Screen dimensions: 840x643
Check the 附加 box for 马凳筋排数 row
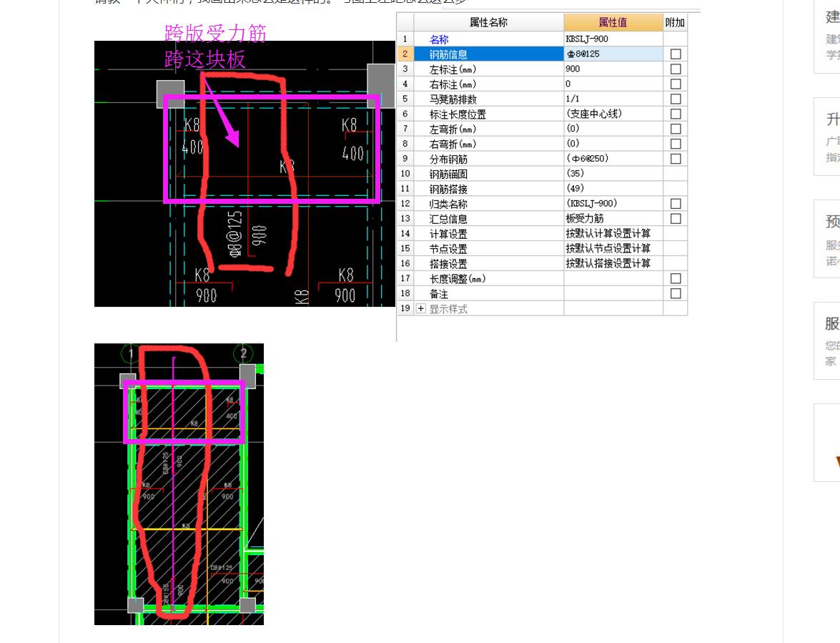[676, 99]
